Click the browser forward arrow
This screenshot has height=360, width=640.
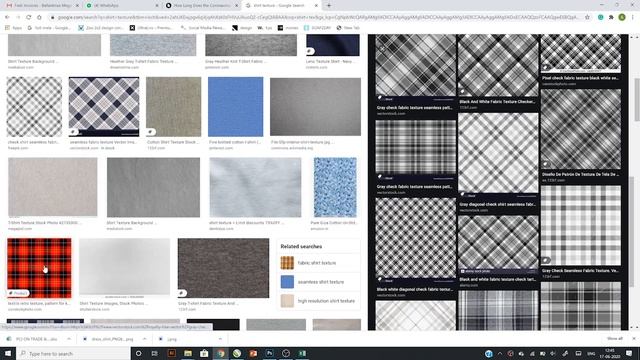click(18, 17)
